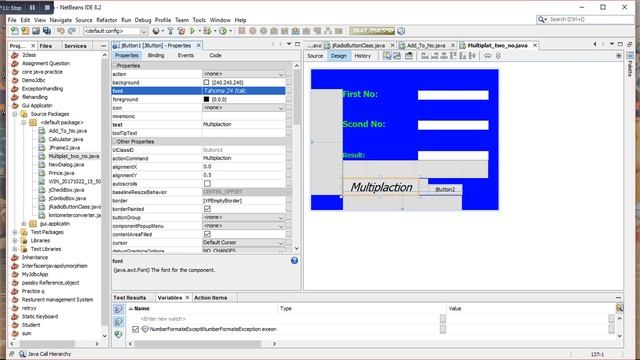Click the background color swatch
This screenshot has height=360, width=640.
(x=206, y=82)
